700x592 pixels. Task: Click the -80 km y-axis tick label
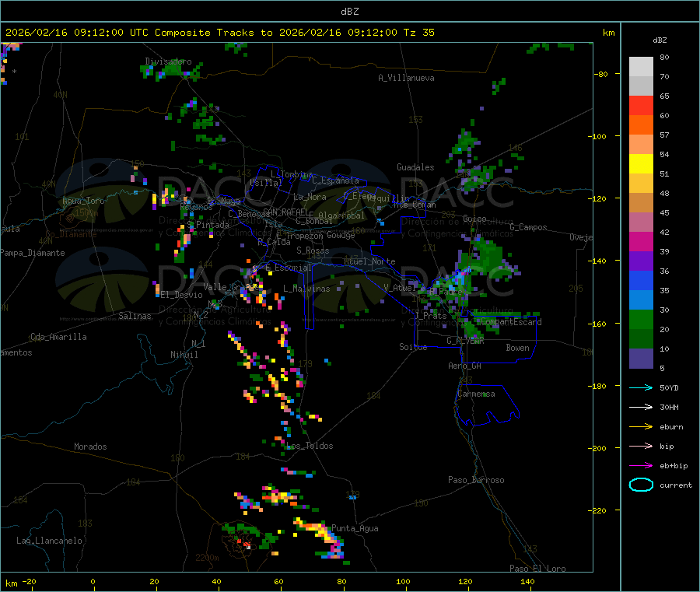[x=602, y=74]
